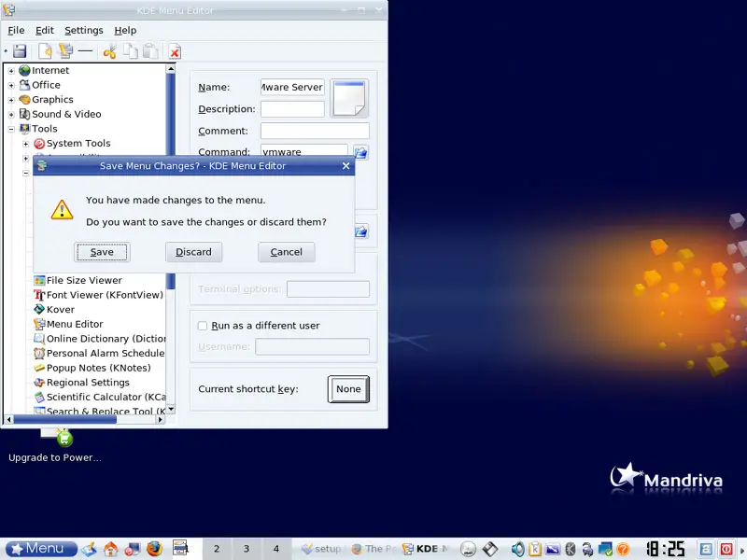Open the Help menu

click(125, 31)
